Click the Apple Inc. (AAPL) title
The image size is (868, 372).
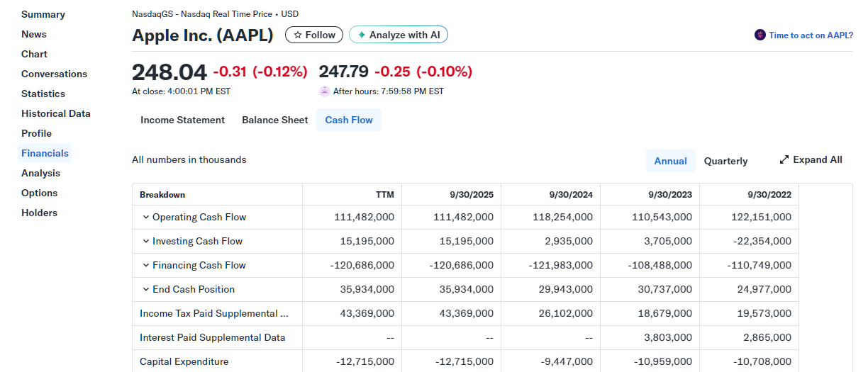tap(203, 35)
